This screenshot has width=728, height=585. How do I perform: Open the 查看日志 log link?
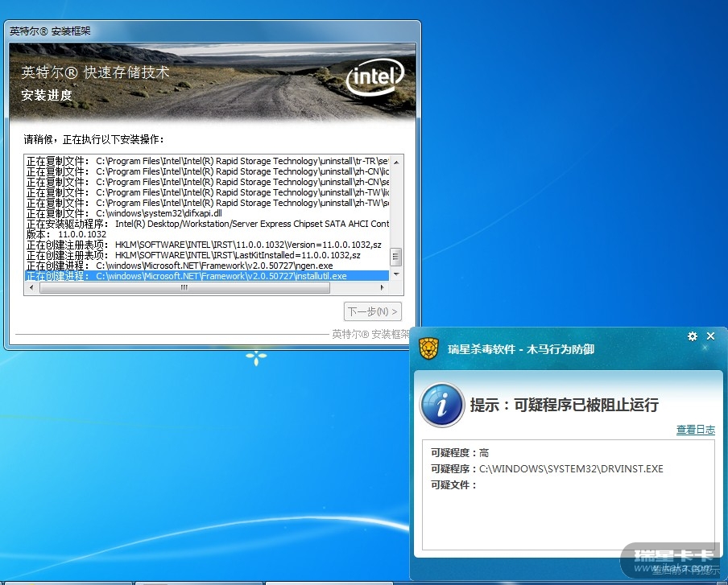pyautogui.click(x=695, y=430)
